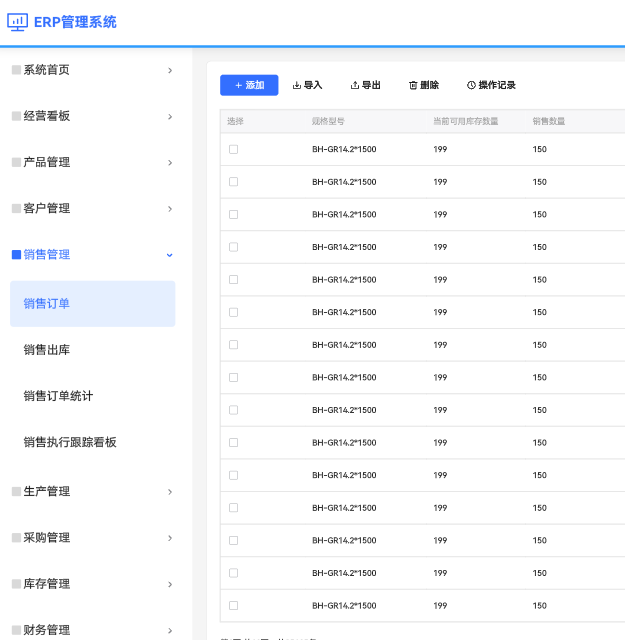This screenshot has height=640, width=625.
Task: Click the square icon beside 产品管理
Action: (16, 162)
